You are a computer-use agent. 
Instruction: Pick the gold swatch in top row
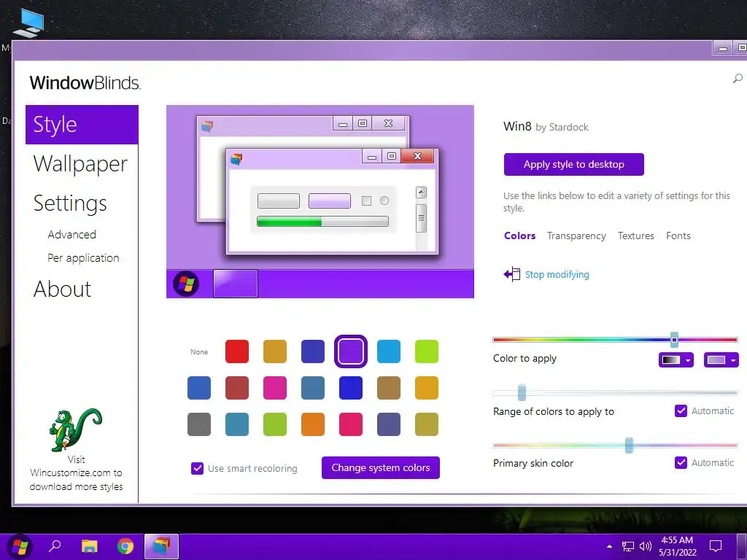pyautogui.click(x=275, y=351)
